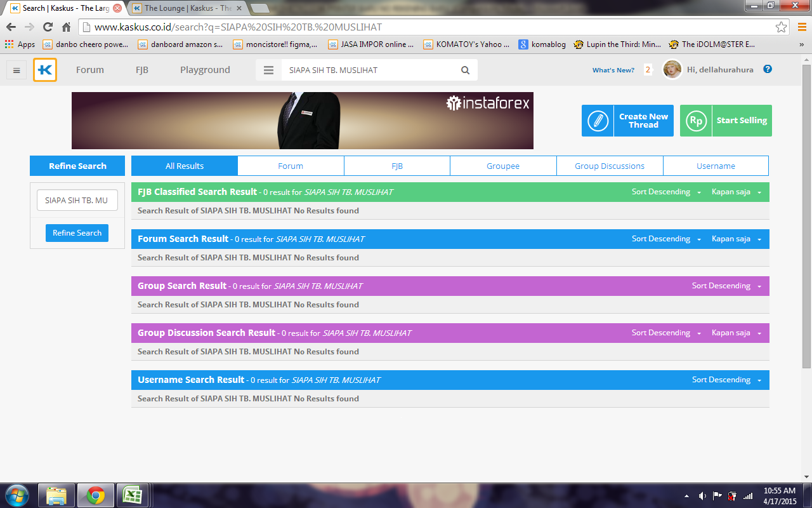The image size is (812, 508).
Task: Select the All Results tab
Action: coord(185,166)
